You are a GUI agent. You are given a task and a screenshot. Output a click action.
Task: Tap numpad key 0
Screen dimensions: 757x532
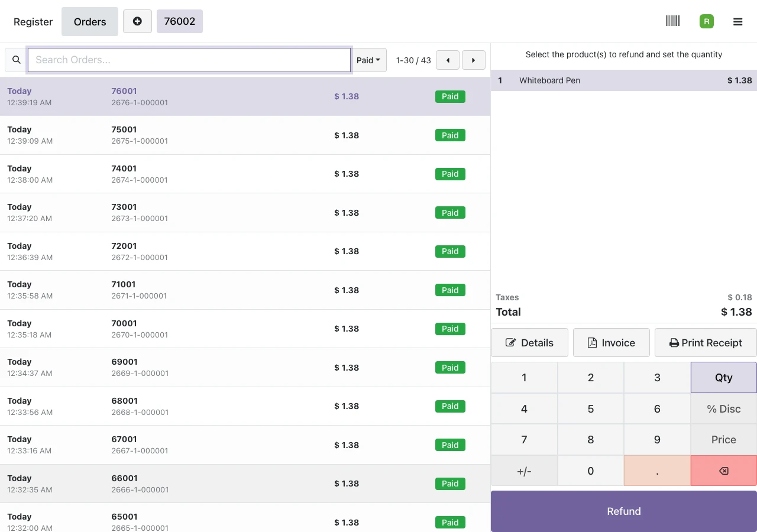[591, 471]
